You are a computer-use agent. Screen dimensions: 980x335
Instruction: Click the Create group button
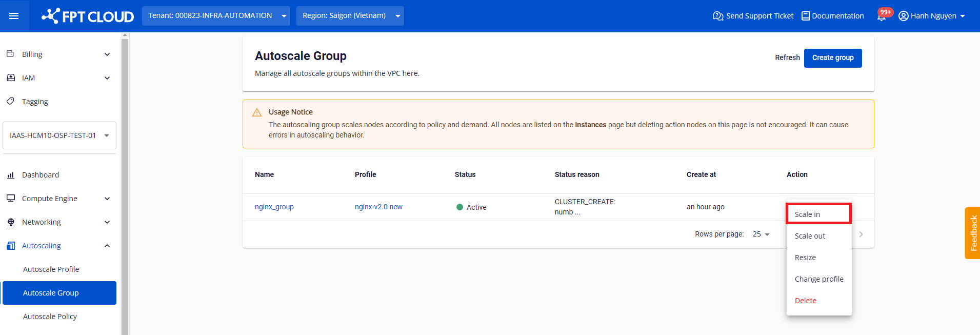tap(832, 58)
